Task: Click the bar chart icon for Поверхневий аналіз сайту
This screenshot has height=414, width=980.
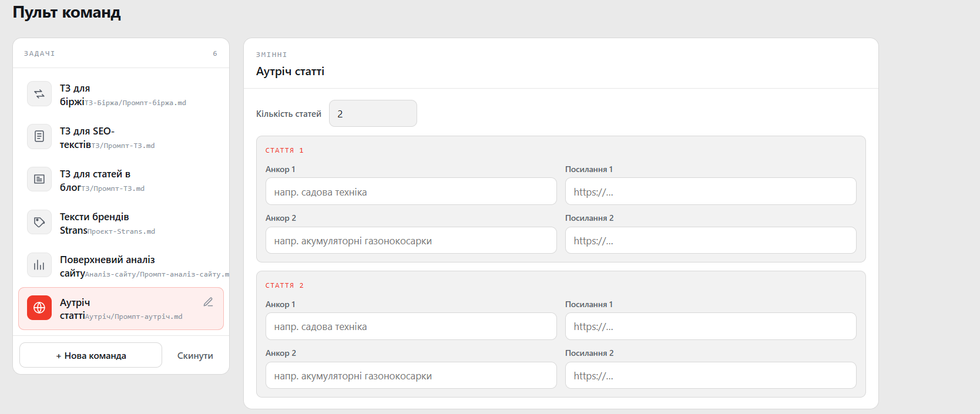Action: click(x=39, y=265)
